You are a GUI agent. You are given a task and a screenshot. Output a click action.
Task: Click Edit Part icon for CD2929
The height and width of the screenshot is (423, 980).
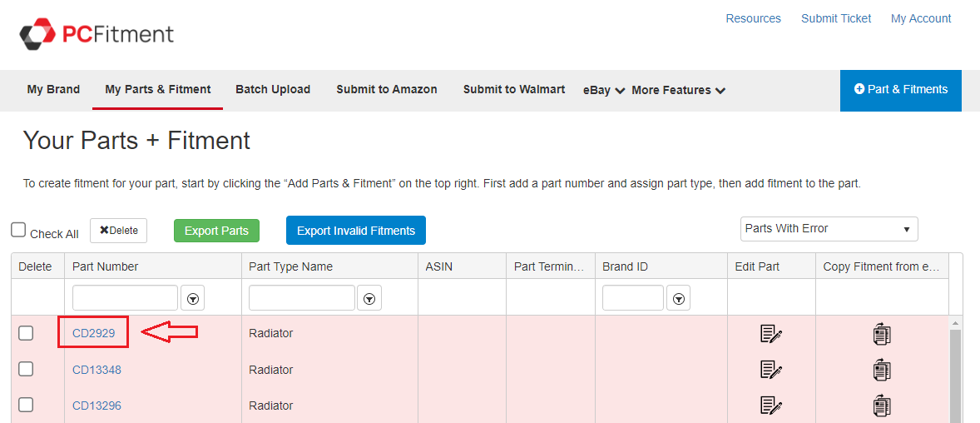(770, 334)
